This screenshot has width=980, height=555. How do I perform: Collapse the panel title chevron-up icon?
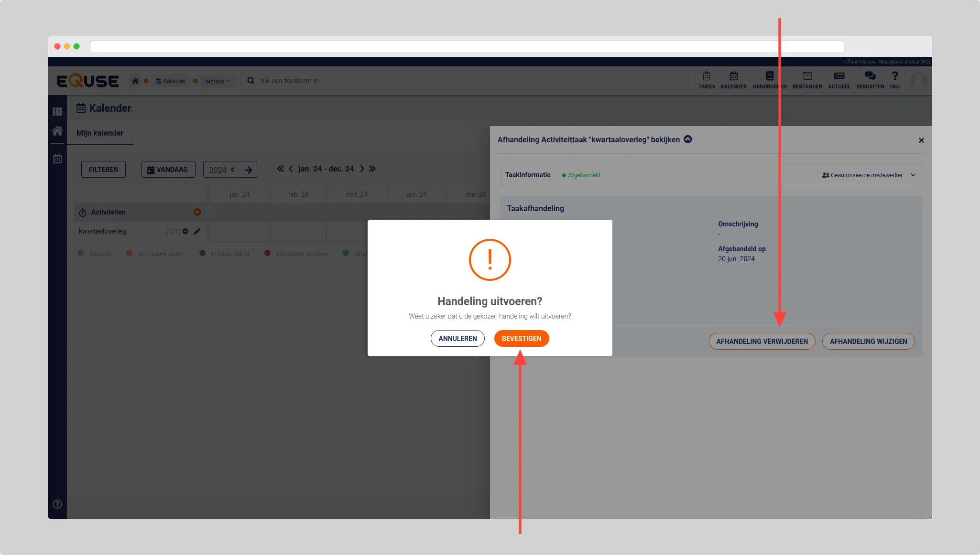(x=687, y=139)
